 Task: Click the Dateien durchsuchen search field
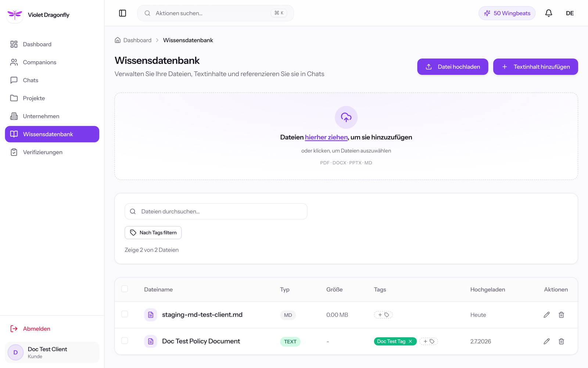pos(216,212)
